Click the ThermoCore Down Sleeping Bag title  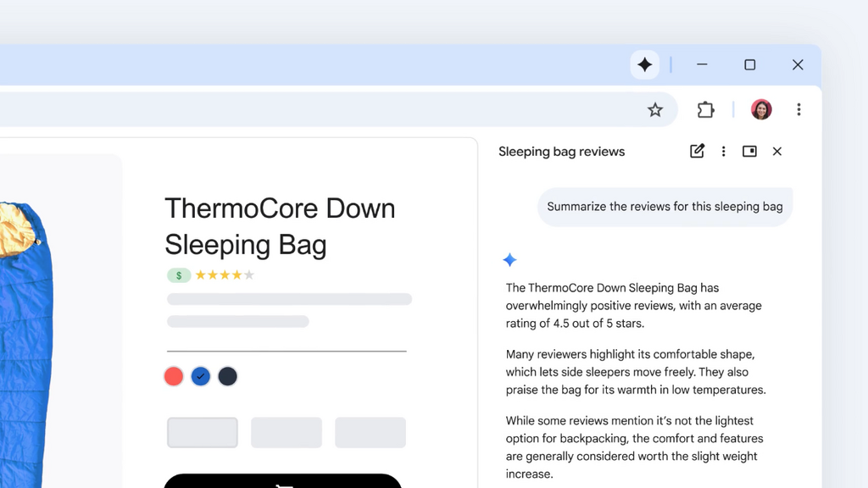click(x=280, y=226)
